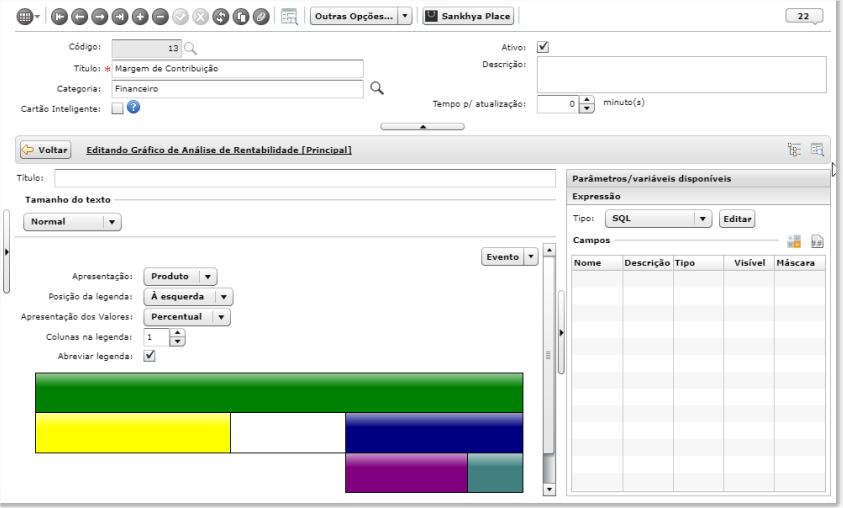This screenshot has height=508, width=843.
Task: Sort by the Máscara column header
Action: (799, 263)
